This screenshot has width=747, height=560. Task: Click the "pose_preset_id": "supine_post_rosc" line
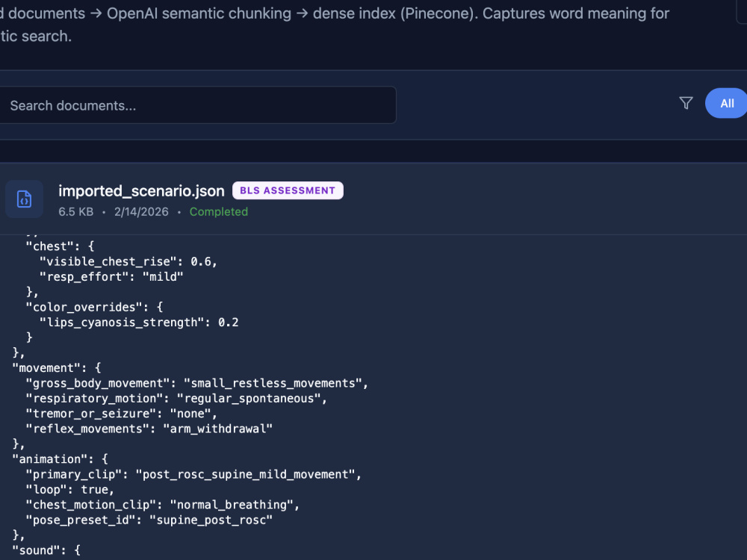[x=149, y=520]
